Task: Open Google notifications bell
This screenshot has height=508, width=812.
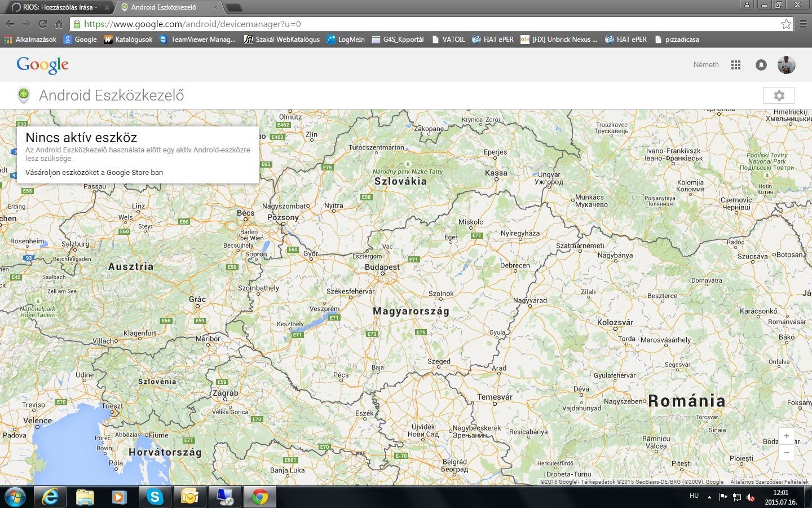Action: tap(761, 65)
